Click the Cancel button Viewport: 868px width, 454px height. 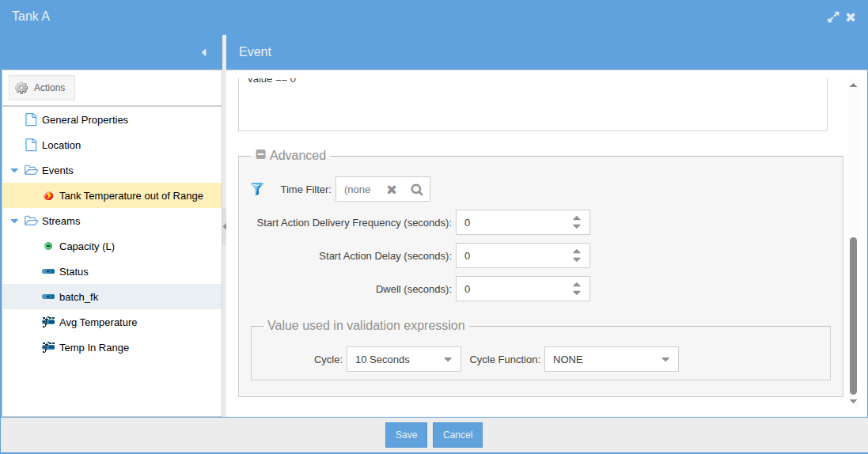[457, 435]
